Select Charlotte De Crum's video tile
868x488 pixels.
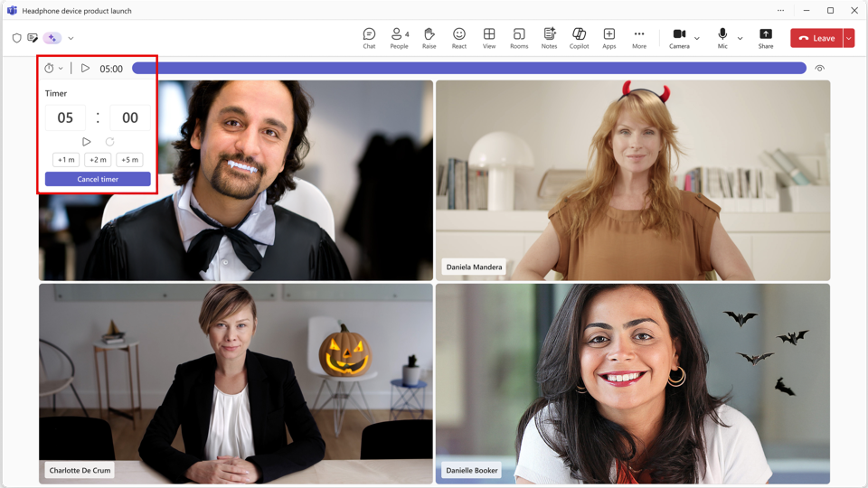point(236,384)
